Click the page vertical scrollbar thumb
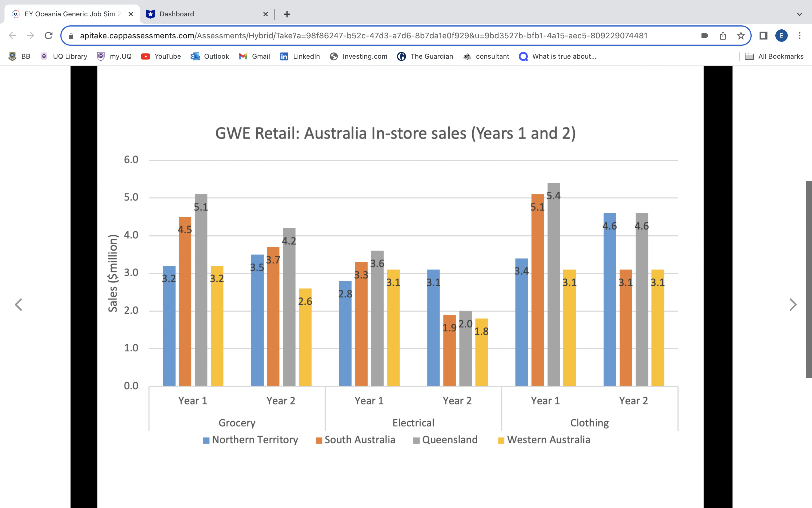This screenshot has height=508, width=812. (x=809, y=279)
